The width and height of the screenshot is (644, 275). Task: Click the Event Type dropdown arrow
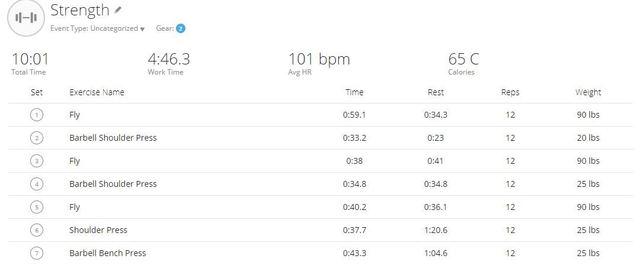(x=143, y=29)
